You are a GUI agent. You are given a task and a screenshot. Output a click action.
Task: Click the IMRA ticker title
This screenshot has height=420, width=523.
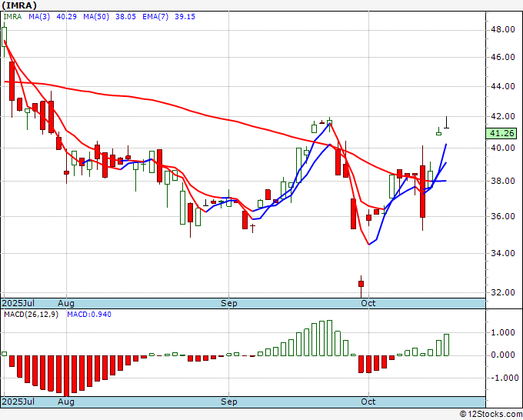click(x=19, y=5)
